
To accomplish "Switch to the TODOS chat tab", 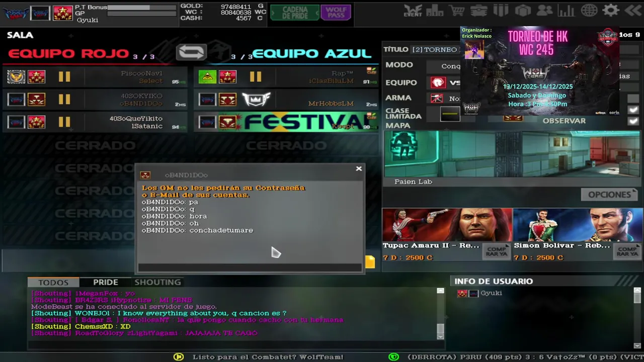I will pos(53,283).
